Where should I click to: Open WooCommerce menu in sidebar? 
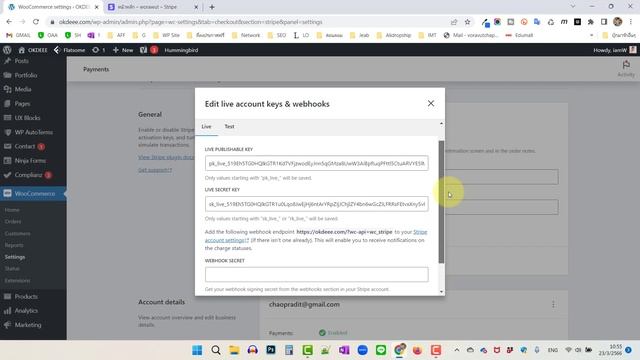pos(34,193)
